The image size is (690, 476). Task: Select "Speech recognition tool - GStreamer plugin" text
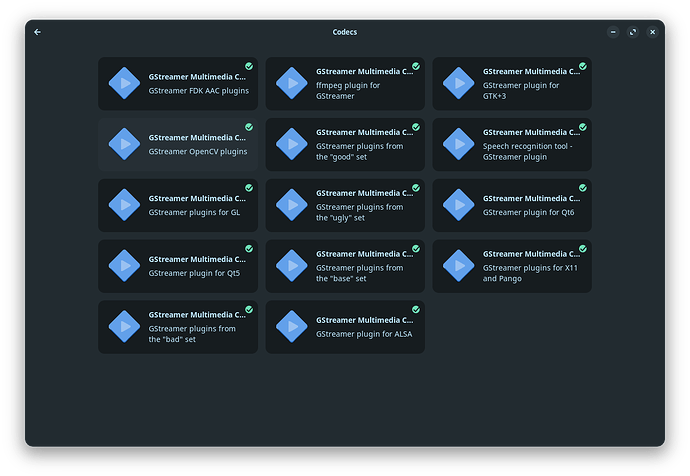click(x=527, y=151)
